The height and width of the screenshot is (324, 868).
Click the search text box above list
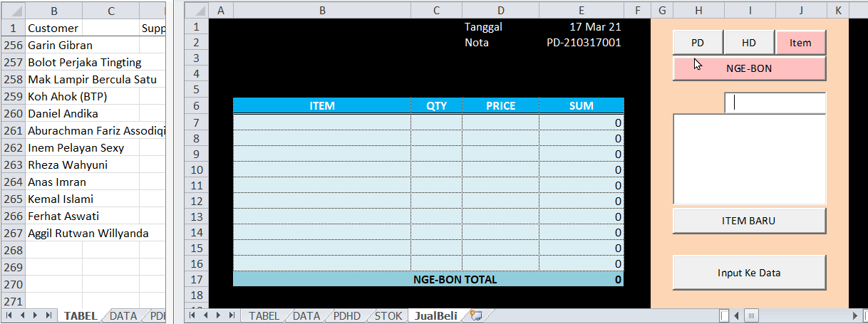pyautogui.click(x=775, y=103)
